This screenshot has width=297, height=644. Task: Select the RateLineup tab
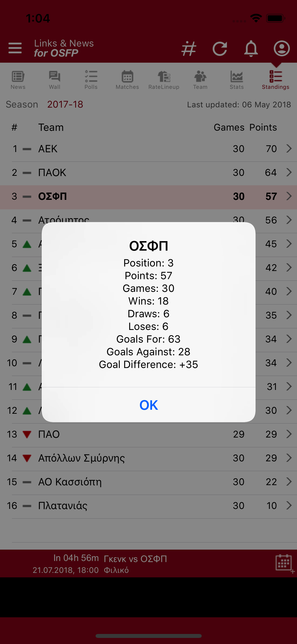(x=164, y=80)
